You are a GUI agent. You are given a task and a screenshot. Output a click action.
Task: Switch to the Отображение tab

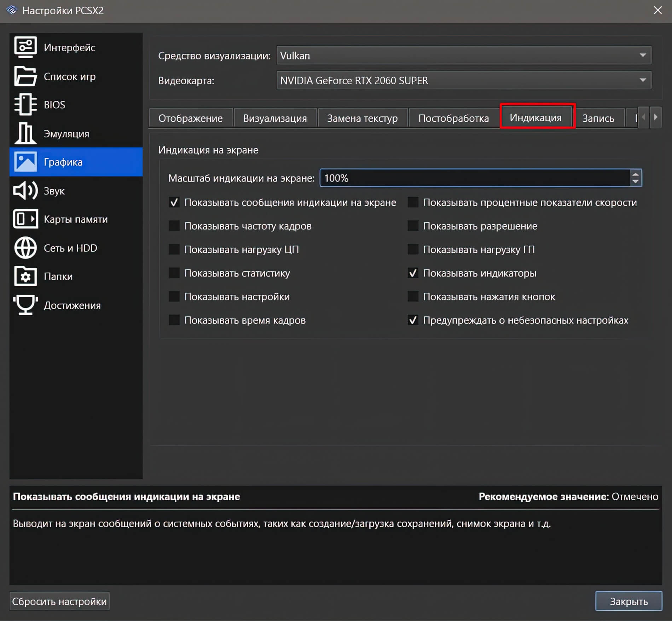click(x=190, y=118)
